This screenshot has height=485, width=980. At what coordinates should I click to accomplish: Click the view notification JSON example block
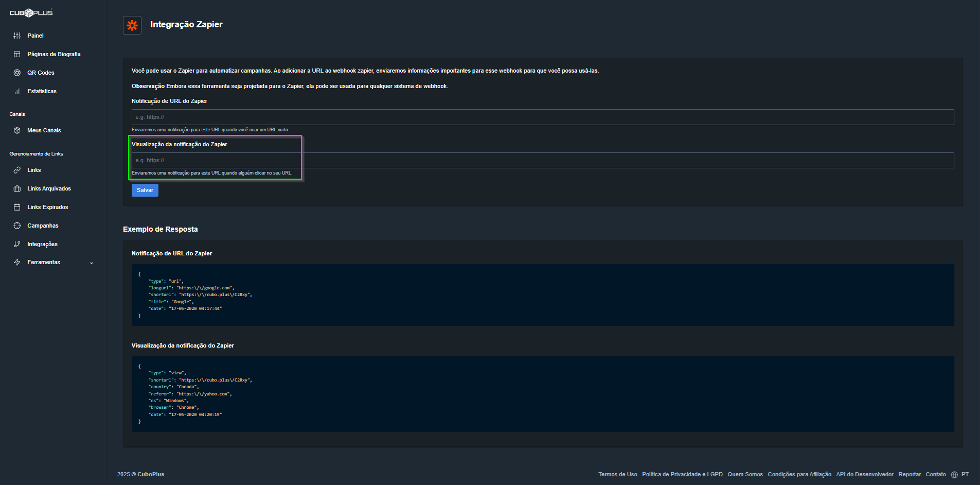click(x=543, y=394)
